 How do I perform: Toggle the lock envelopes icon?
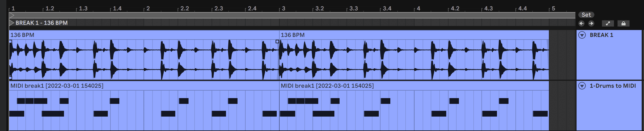click(x=623, y=23)
